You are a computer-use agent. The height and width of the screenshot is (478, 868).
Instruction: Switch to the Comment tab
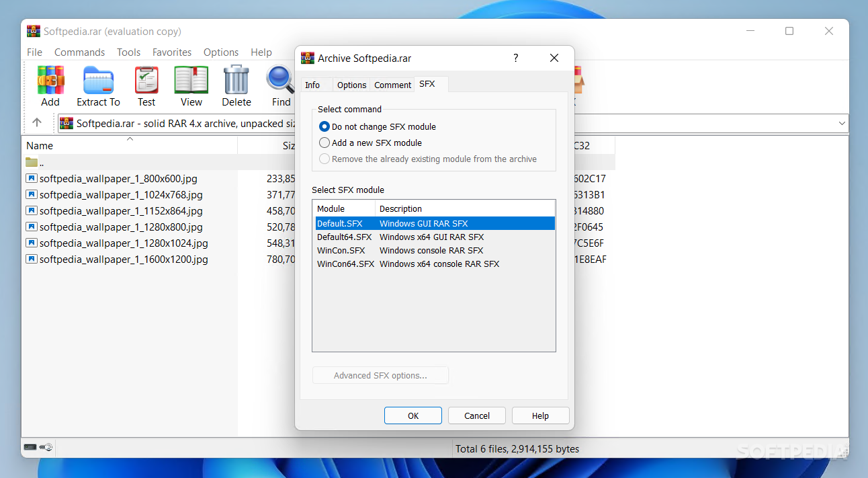click(392, 85)
